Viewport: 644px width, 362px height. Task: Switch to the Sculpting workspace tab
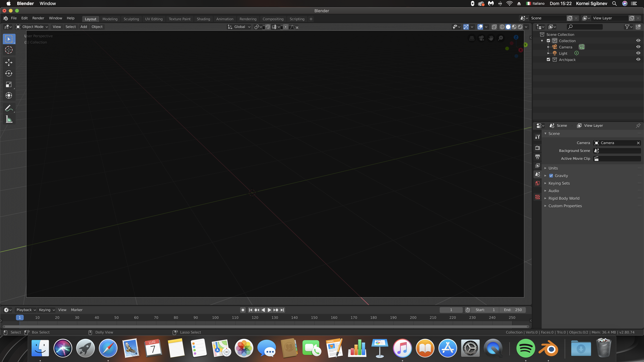click(x=131, y=19)
